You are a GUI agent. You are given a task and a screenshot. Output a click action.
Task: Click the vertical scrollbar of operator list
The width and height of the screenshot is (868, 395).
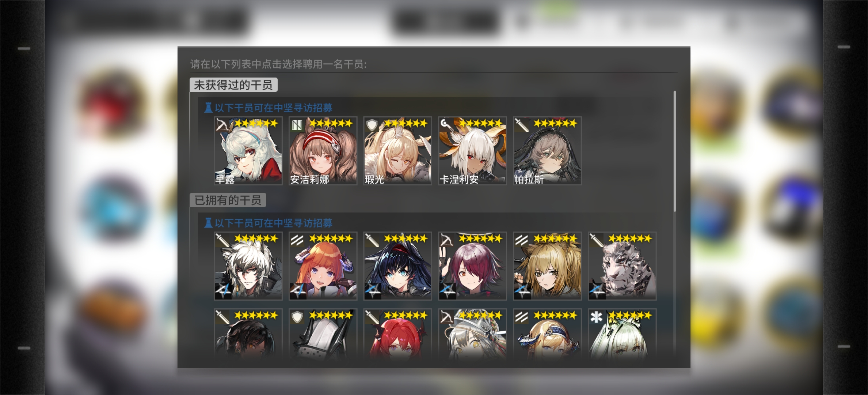coord(674,151)
